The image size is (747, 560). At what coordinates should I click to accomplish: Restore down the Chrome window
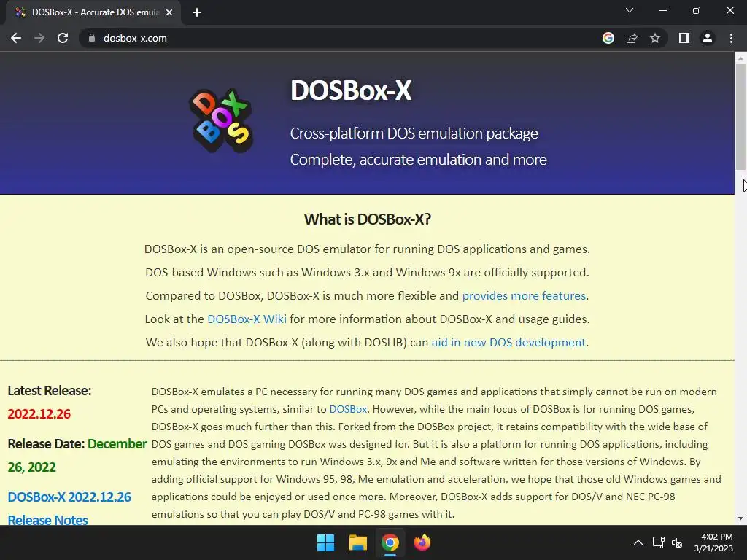coord(697,10)
